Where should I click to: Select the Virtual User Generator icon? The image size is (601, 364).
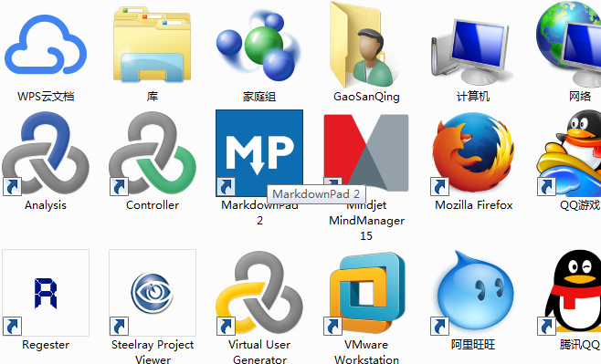click(x=259, y=293)
